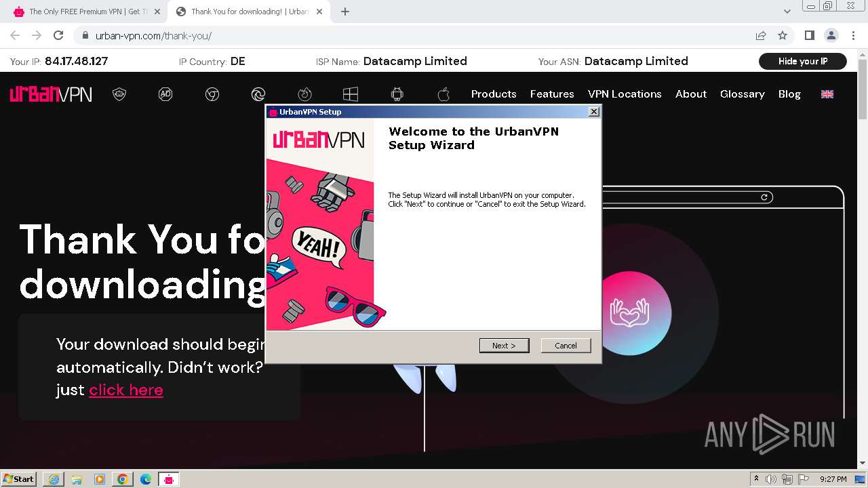Click the Apple download icon in navbar

(443, 94)
